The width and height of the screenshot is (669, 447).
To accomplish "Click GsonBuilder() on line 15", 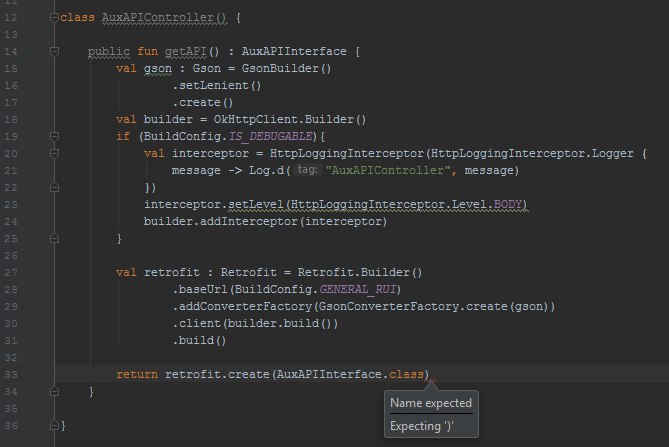I will [x=286, y=68].
